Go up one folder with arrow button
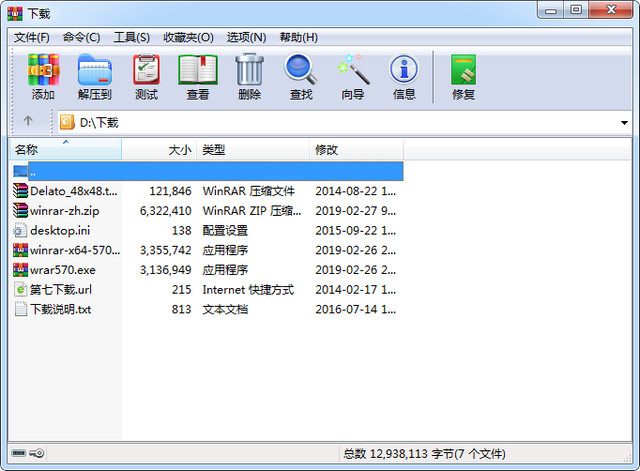 coord(28,121)
